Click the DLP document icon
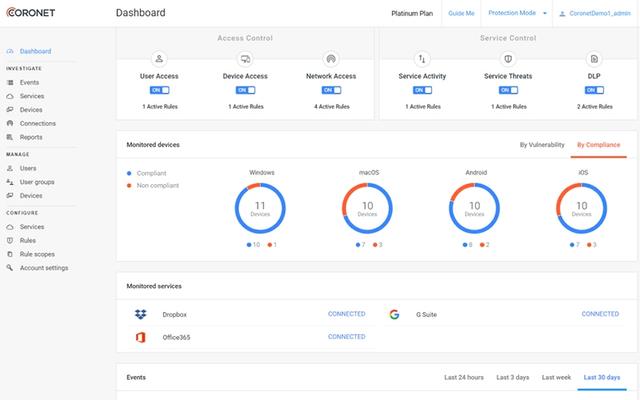Screen dimensions: 640x400 click(x=593, y=59)
